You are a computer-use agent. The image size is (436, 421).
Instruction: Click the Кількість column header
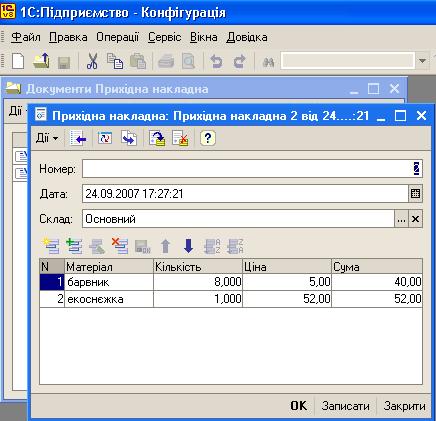[198, 267]
